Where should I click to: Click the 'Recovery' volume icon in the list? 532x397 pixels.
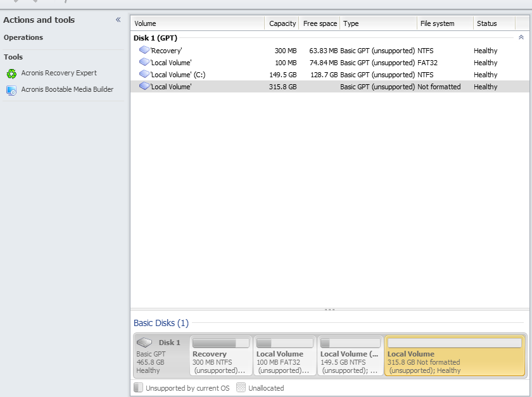144,50
